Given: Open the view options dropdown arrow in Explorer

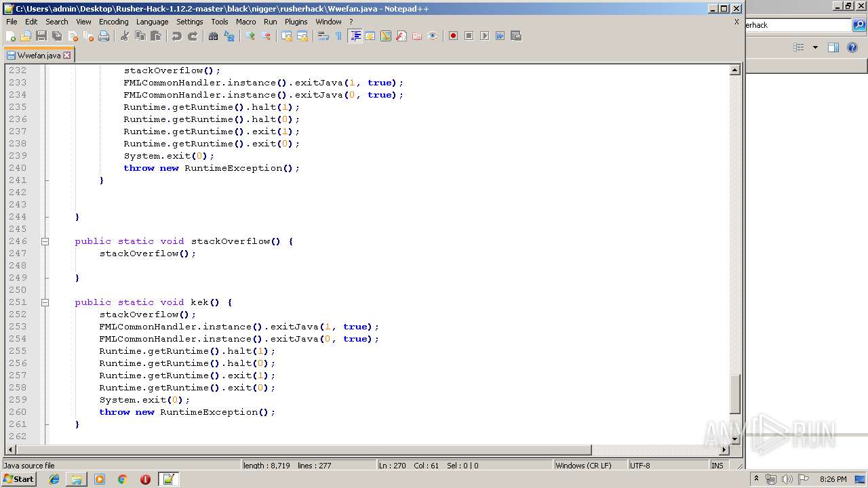Looking at the screenshot, I should coord(815,47).
